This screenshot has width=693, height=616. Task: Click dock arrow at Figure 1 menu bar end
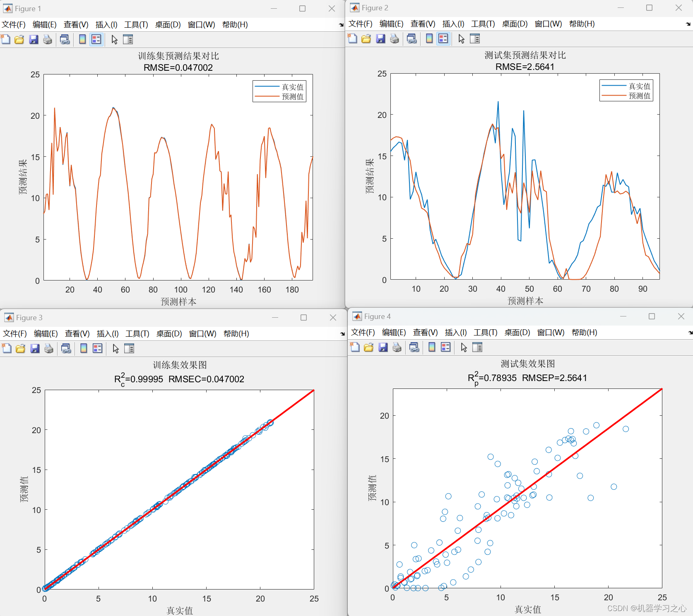[x=341, y=25]
